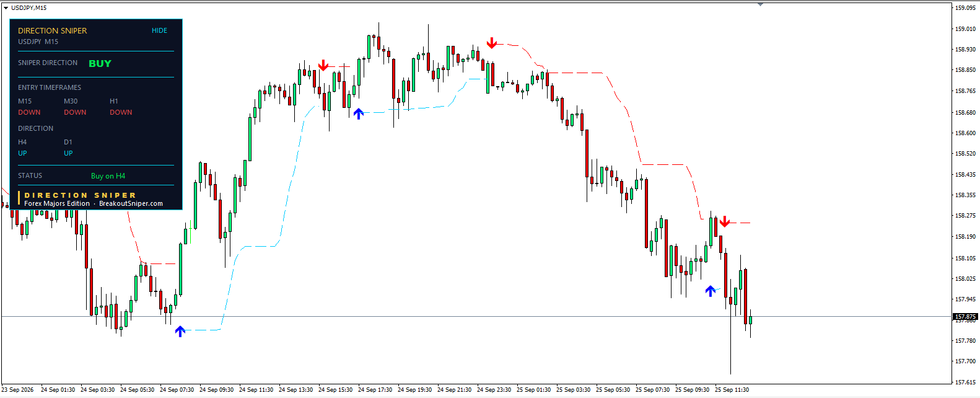Click the '25 Sep 09:30' time label
Screen dimensions: 980x398
pyautogui.click(x=692, y=390)
